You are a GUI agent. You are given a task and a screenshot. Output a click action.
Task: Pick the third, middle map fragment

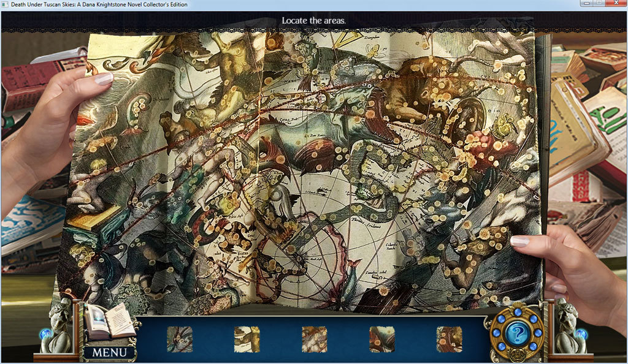click(315, 339)
